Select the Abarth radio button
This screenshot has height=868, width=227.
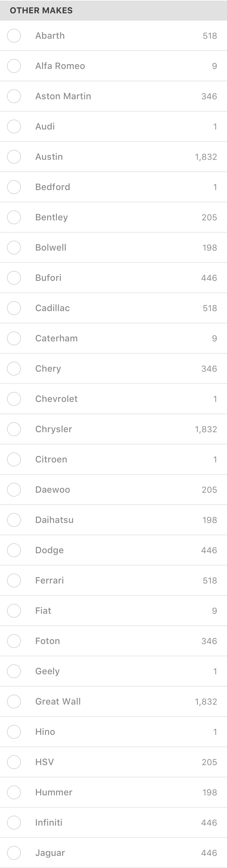pos(14,36)
